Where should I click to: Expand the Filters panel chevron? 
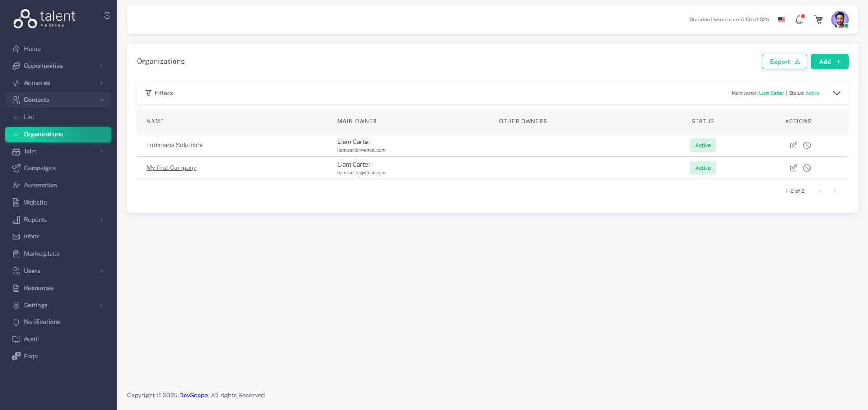tap(836, 93)
